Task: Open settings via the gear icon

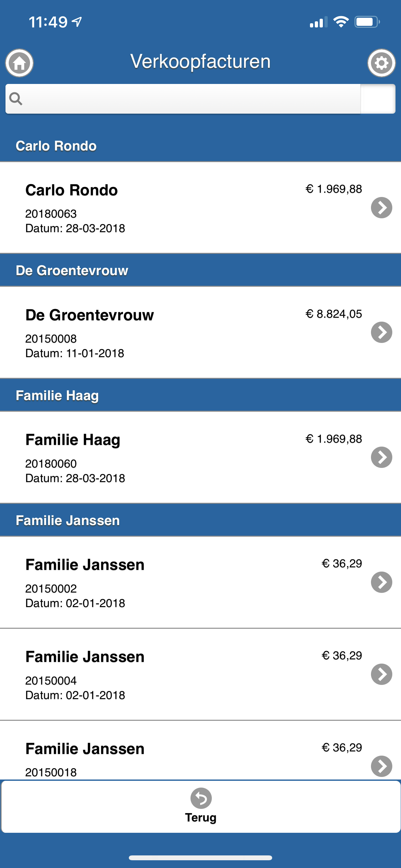Action: (x=381, y=63)
